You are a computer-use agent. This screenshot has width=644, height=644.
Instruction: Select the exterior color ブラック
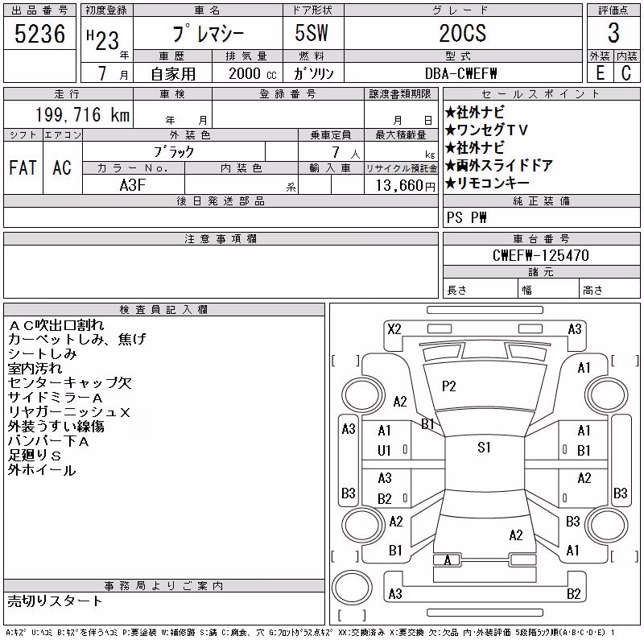point(174,152)
